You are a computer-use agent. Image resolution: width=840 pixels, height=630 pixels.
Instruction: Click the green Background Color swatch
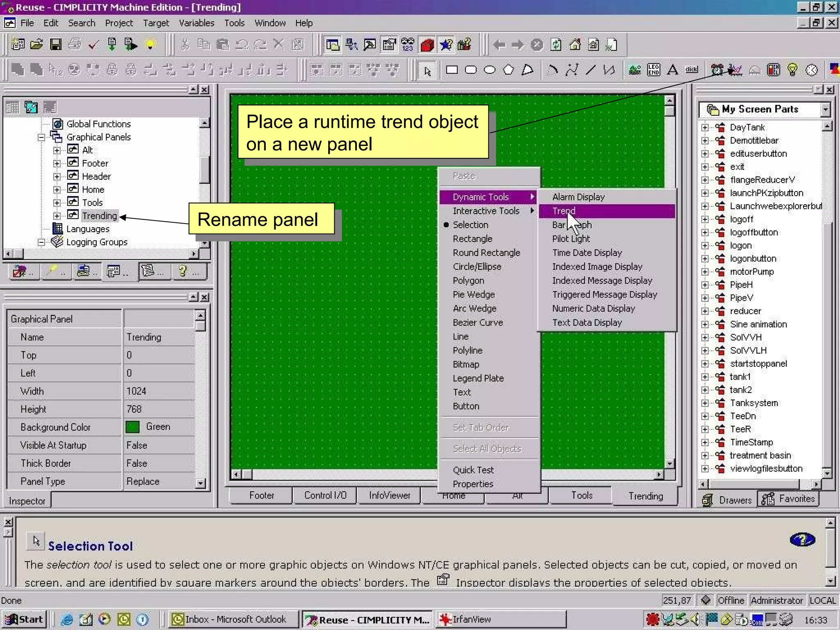coord(132,427)
